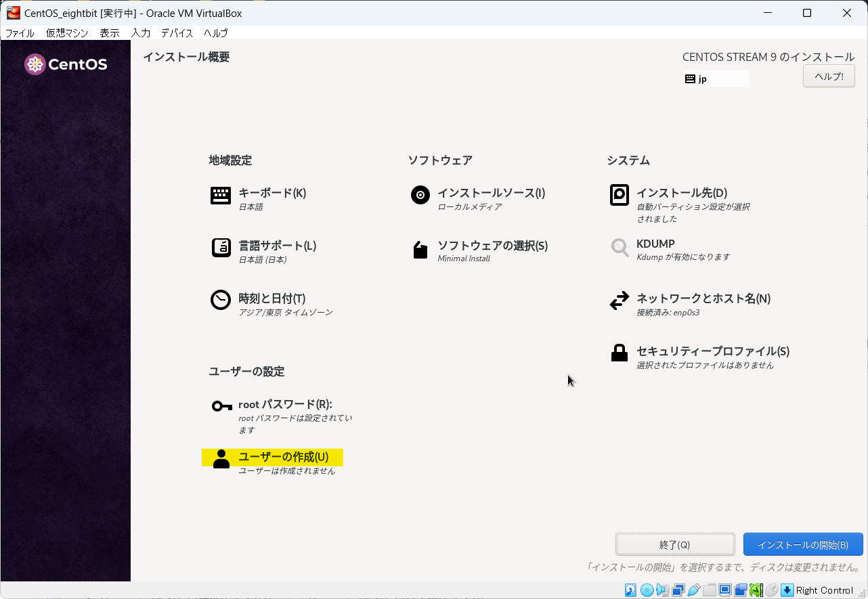Click the VirtualBox network adapters status icon
This screenshot has height=599, width=868.
pos(678,590)
